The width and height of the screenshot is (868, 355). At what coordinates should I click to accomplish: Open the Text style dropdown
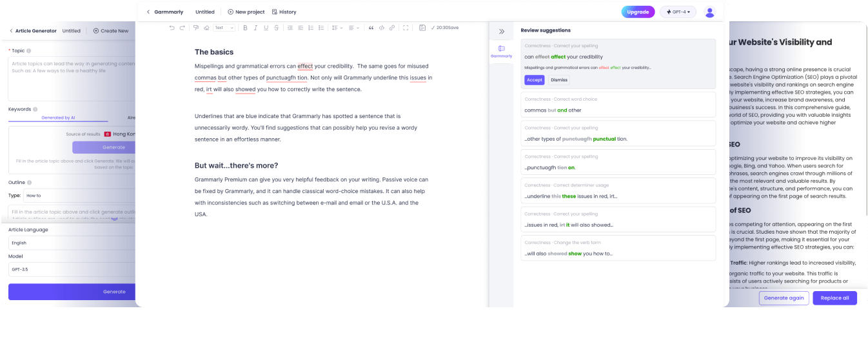224,28
